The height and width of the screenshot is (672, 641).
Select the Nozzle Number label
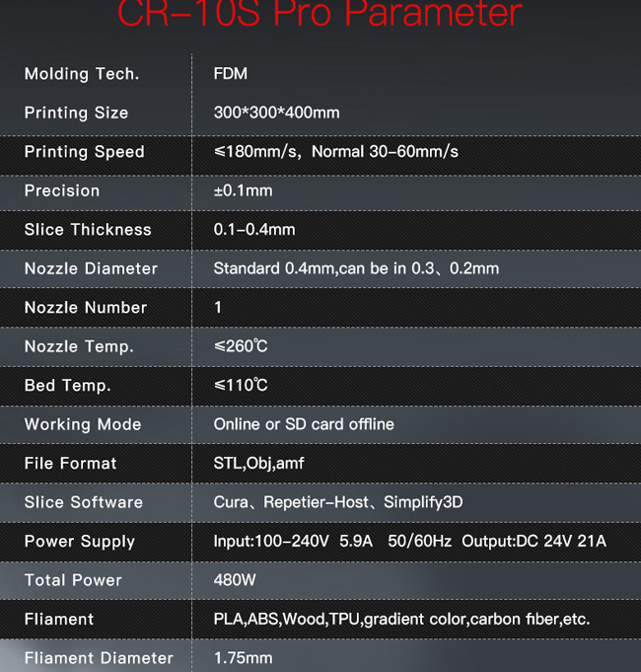[86, 307]
